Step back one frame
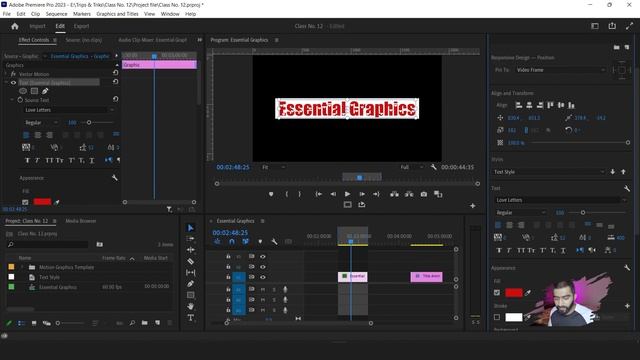640x360 pixels. (x=333, y=194)
